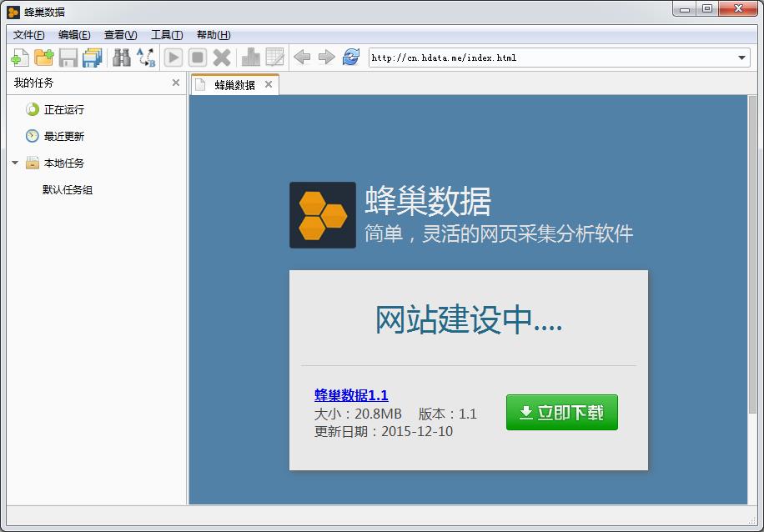
Task: Click the save floppy disk icon
Action: pyautogui.click(x=68, y=58)
